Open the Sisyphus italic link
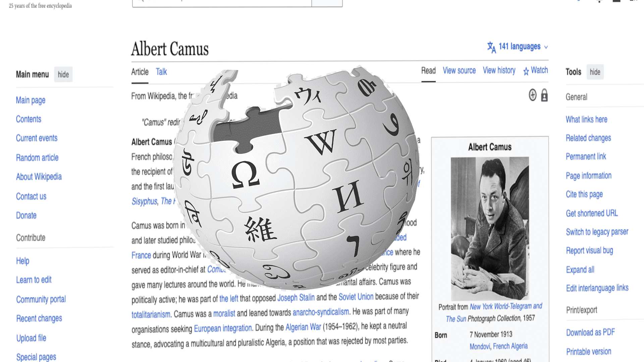This screenshot has width=644, height=362. pyautogui.click(x=144, y=201)
